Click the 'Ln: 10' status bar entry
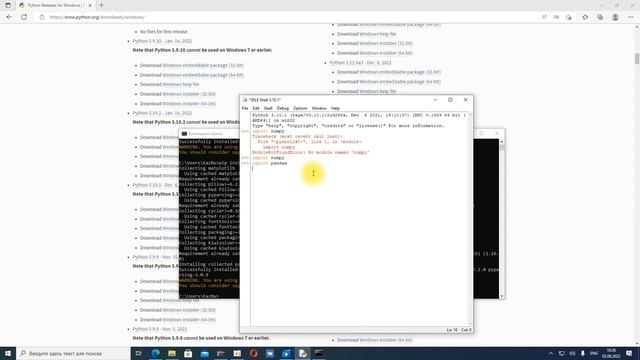Screen dimensions: 640x360 click(x=452, y=330)
